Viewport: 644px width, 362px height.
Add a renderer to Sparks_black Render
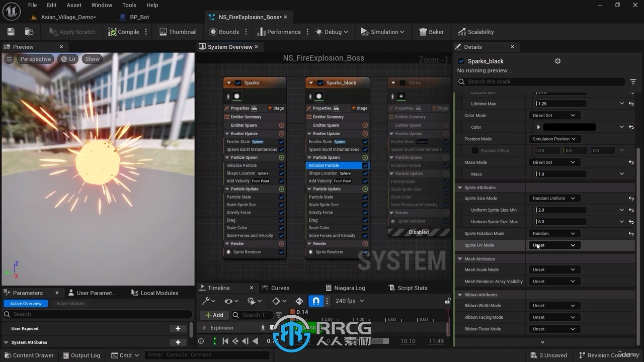pyautogui.click(x=365, y=243)
